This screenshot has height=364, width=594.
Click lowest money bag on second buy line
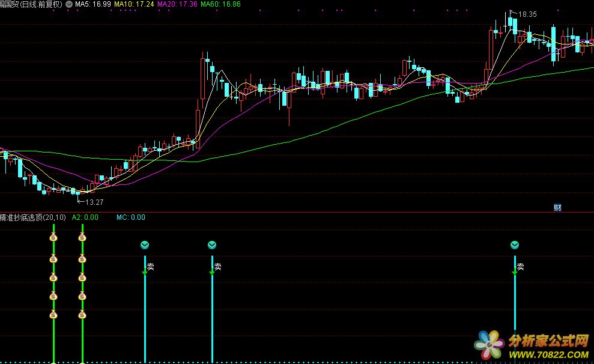coord(82,314)
